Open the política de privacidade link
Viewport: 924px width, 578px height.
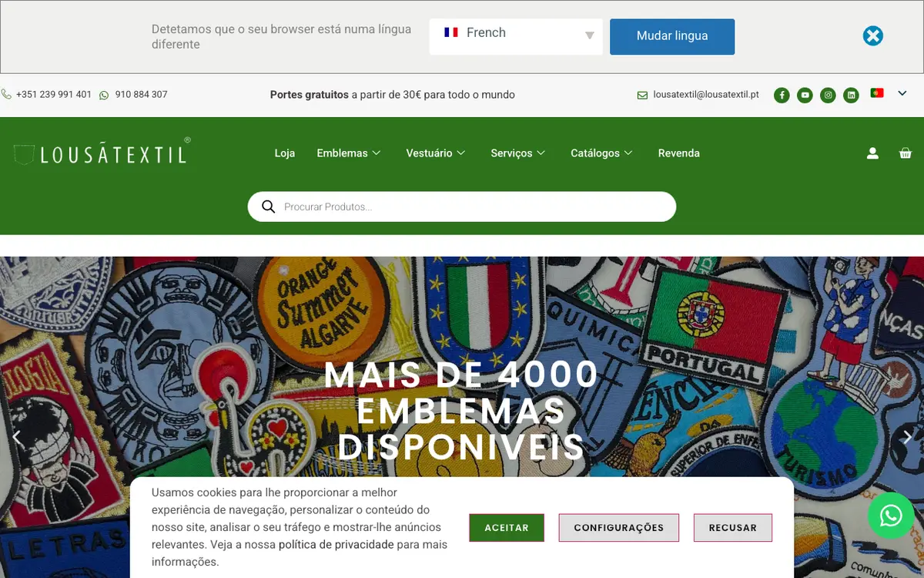[x=336, y=545]
